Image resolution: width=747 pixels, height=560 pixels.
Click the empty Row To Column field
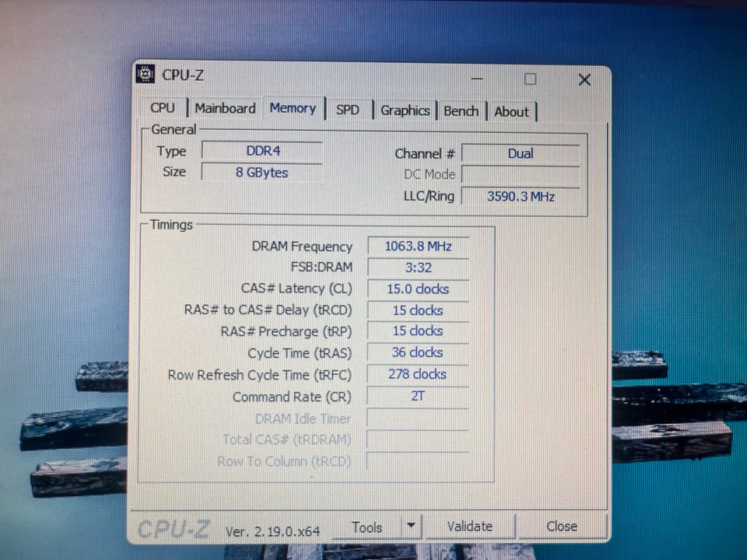418,461
